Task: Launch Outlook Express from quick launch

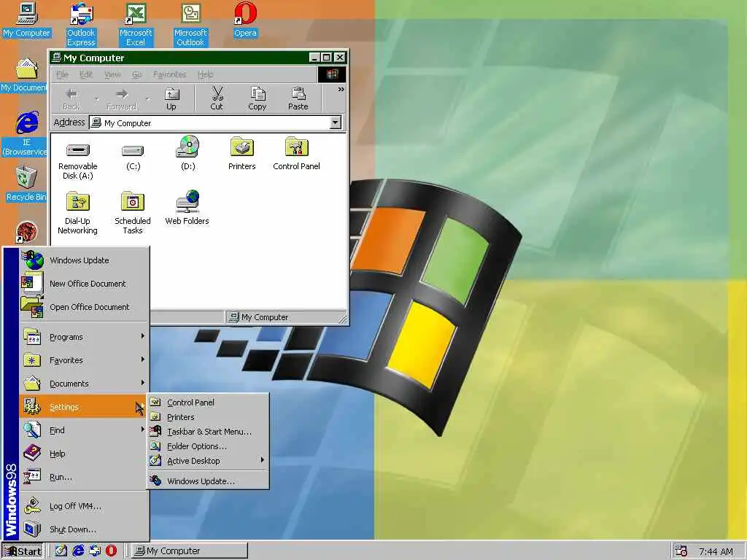Action: (95, 551)
